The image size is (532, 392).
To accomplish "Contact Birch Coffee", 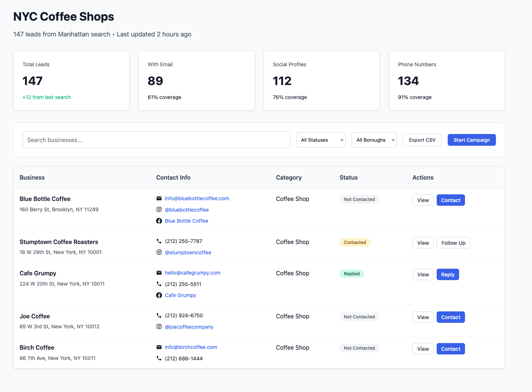I will 451,349.
